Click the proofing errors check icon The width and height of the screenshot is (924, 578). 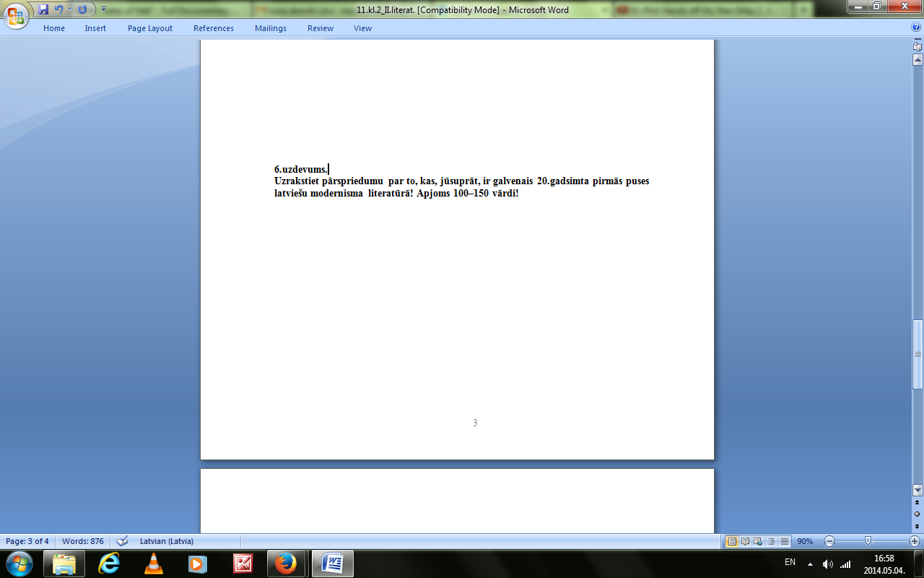[x=122, y=541]
